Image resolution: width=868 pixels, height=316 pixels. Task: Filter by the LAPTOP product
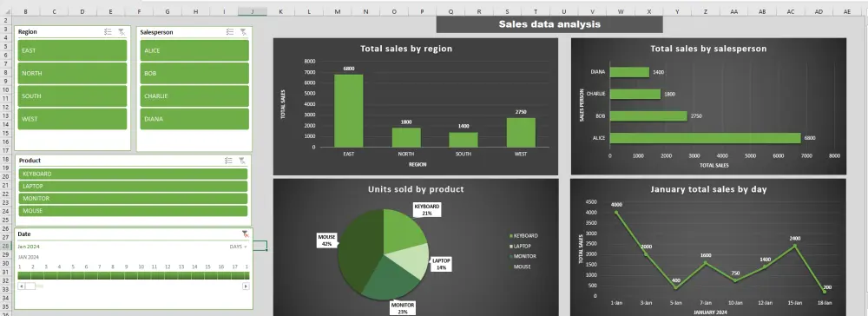pyautogui.click(x=133, y=187)
